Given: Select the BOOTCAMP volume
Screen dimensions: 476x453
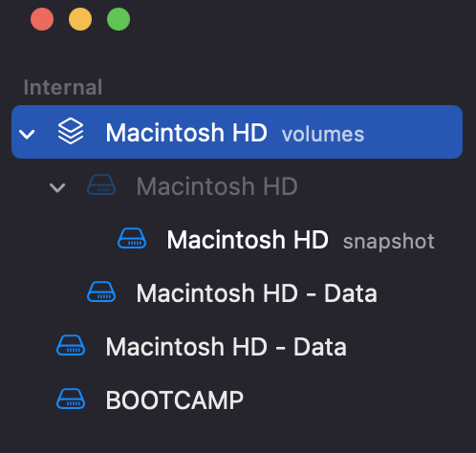Looking at the screenshot, I should [175, 400].
